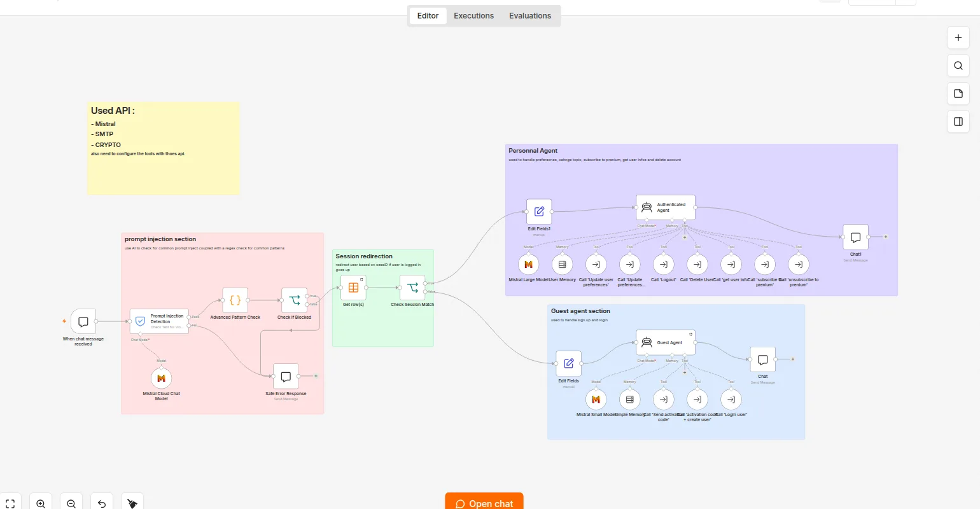Select the Advanced Pattern Check code node
Screen dimensions: 980x509
point(235,300)
